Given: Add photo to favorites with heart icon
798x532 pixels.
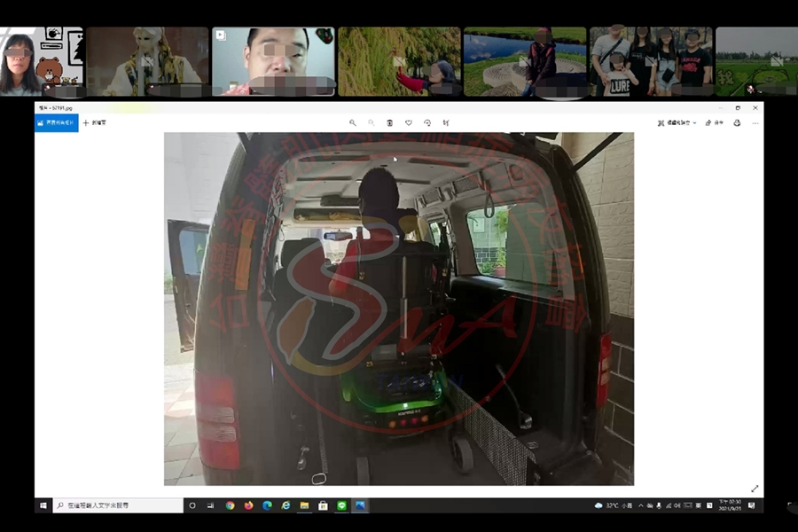Looking at the screenshot, I should 408,122.
